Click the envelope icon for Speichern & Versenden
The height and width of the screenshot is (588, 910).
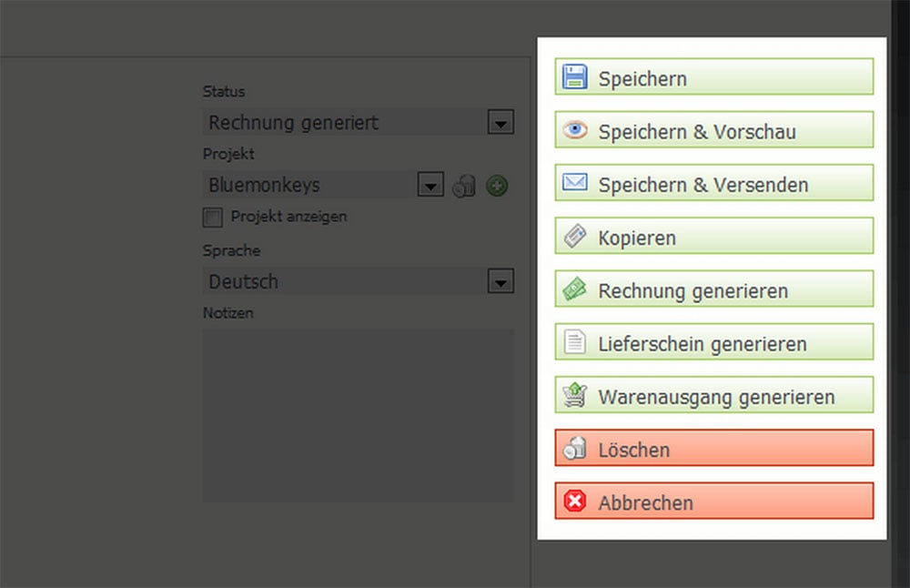click(574, 182)
